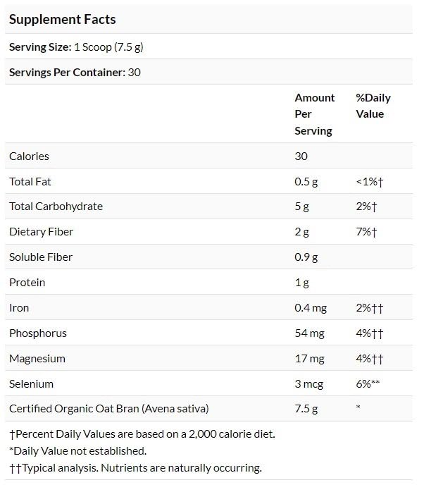This screenshot has height=504, width=431.
Task: Click the Dietary Fiber 7% daily value
Action: point(367,232)
